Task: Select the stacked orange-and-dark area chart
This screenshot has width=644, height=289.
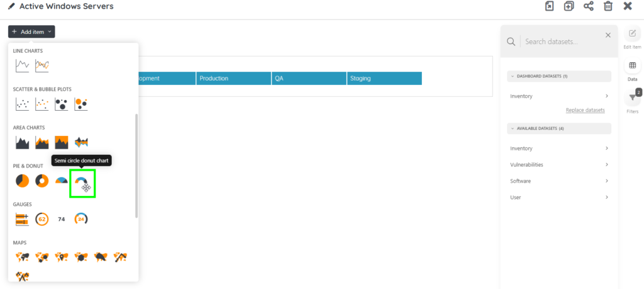Action: point(42,142)
